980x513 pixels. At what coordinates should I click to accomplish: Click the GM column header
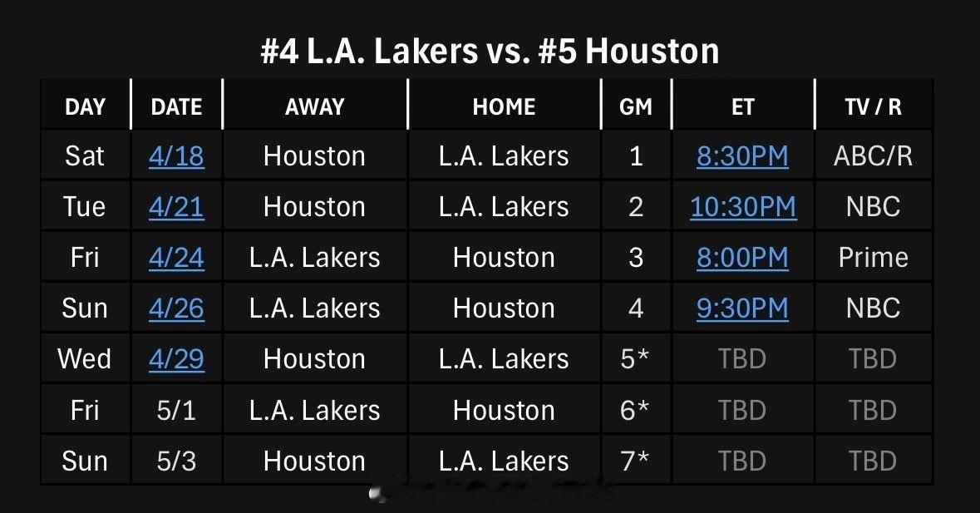click(x=636, y=106)
